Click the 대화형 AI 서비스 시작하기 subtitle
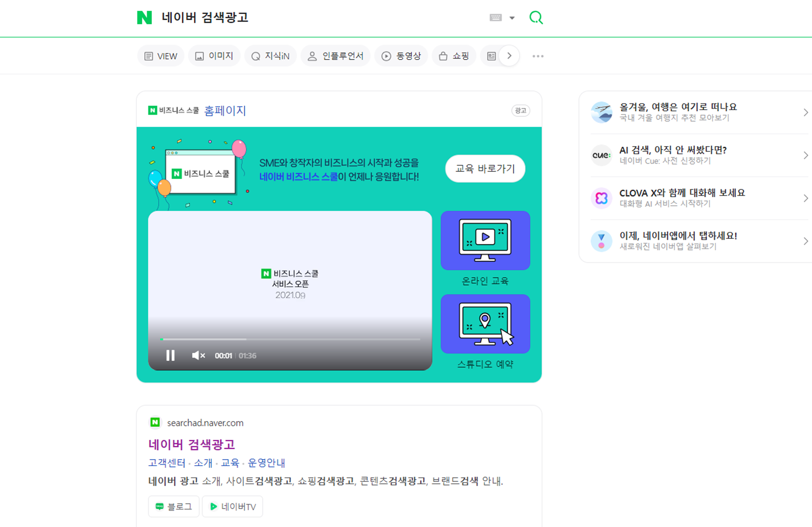Screen dimensions: 812x527 665,204
